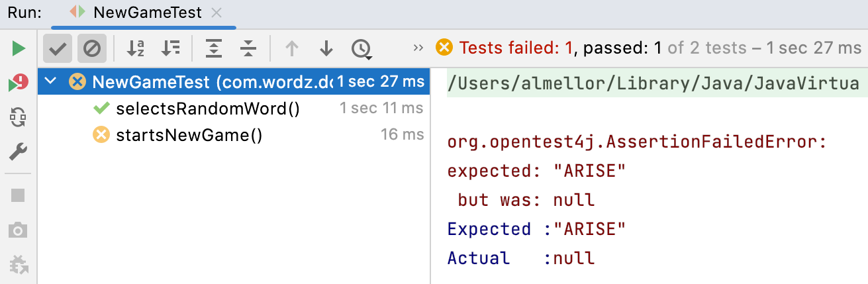Close the NewGameTest tab

pyautogui.click(x=216, y=12)
